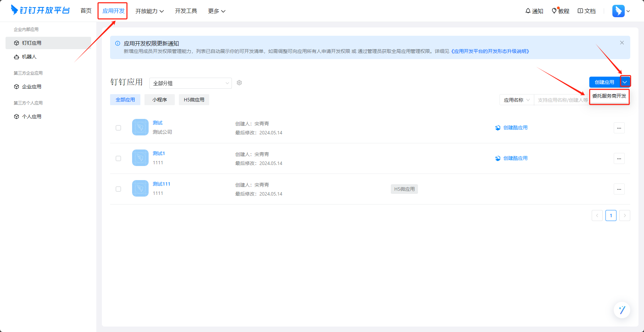
Task: Select the checkbox for the 测试111 app
Action: point(118,189)
